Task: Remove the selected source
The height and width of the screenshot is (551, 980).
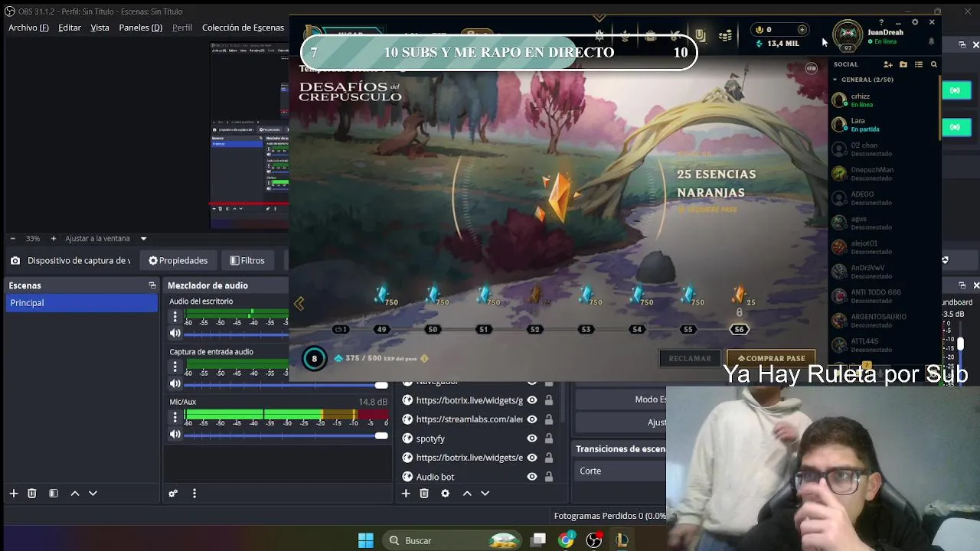Action: [x=424, y=494]
